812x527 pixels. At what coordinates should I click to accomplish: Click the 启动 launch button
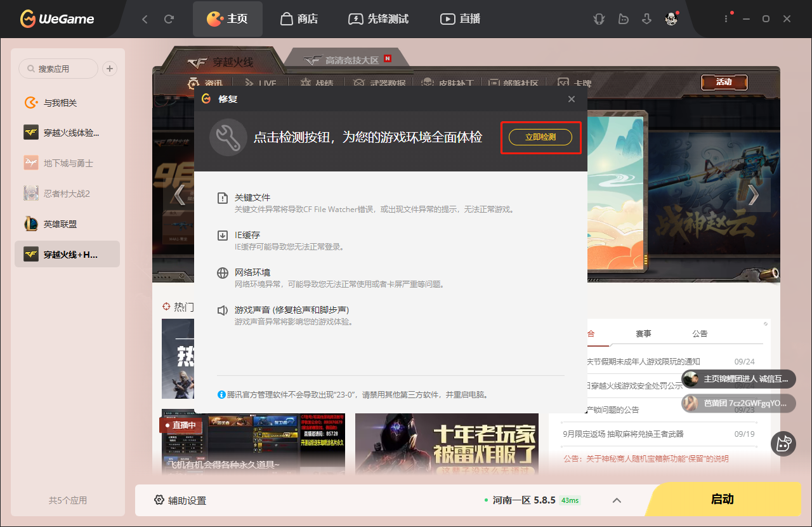pyautogui.click(x=723, y=499)
